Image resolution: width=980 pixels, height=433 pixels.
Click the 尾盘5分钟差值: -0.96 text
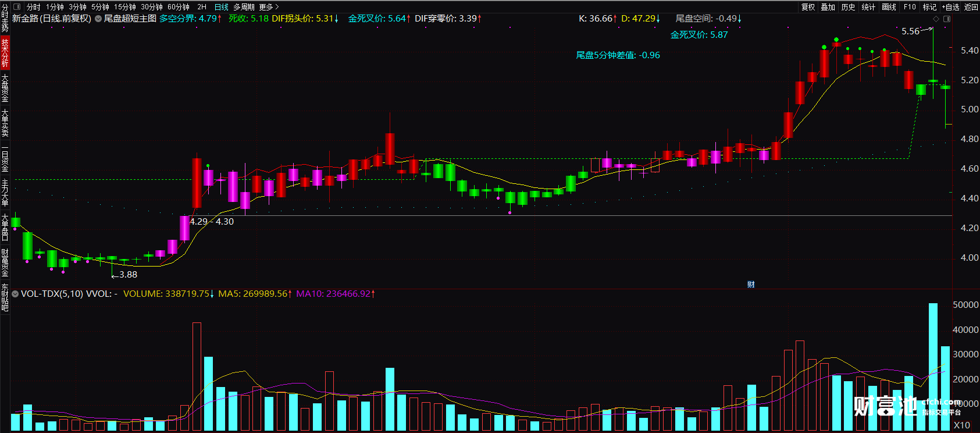(x=618, y=55)
